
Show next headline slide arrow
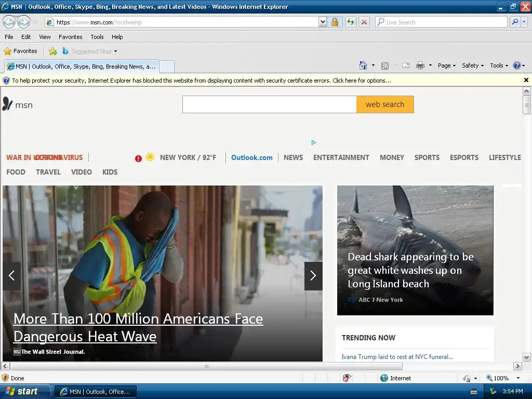(x=313, y=275)
